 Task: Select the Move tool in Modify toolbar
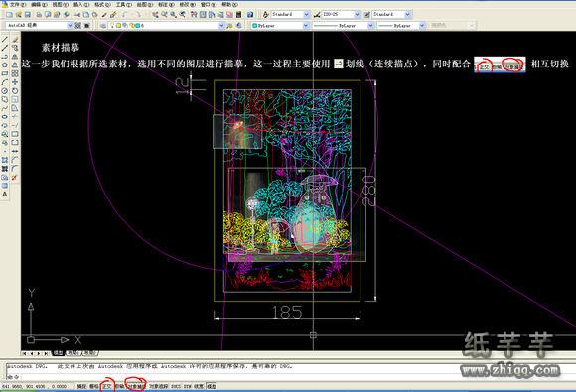[15, 82]
